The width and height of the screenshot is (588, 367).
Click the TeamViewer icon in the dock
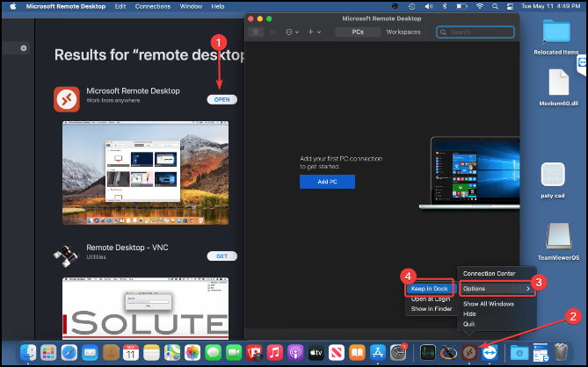coord(490,351)
